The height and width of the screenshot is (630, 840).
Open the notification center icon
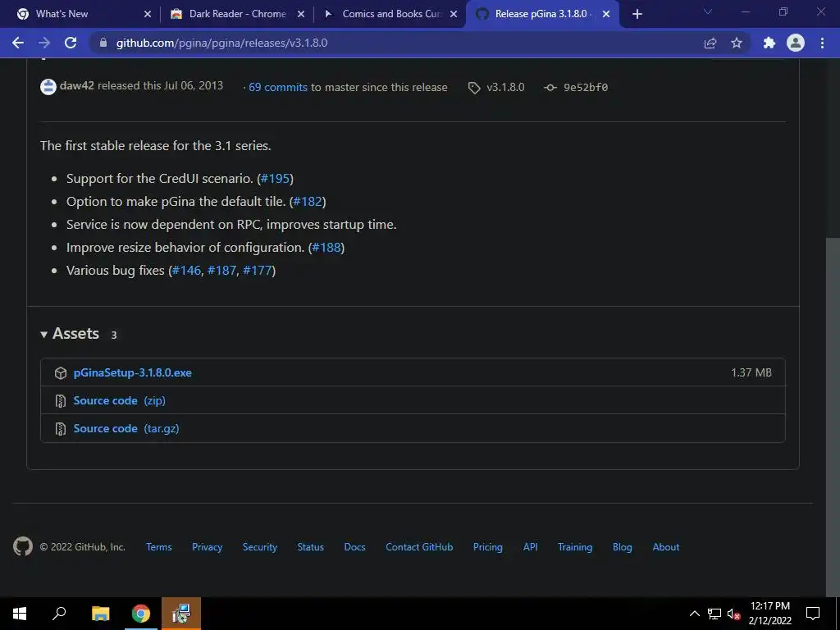[813, 614]
